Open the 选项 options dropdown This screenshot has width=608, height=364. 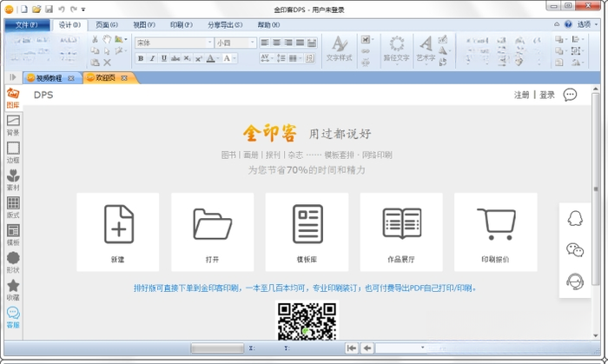(587, 24)
